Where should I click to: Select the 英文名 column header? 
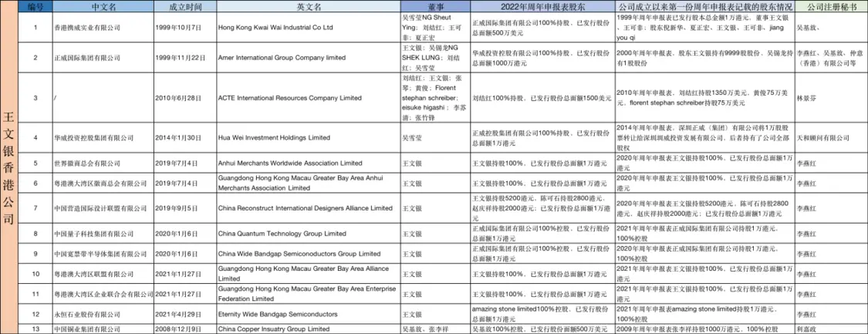[308, 6]
